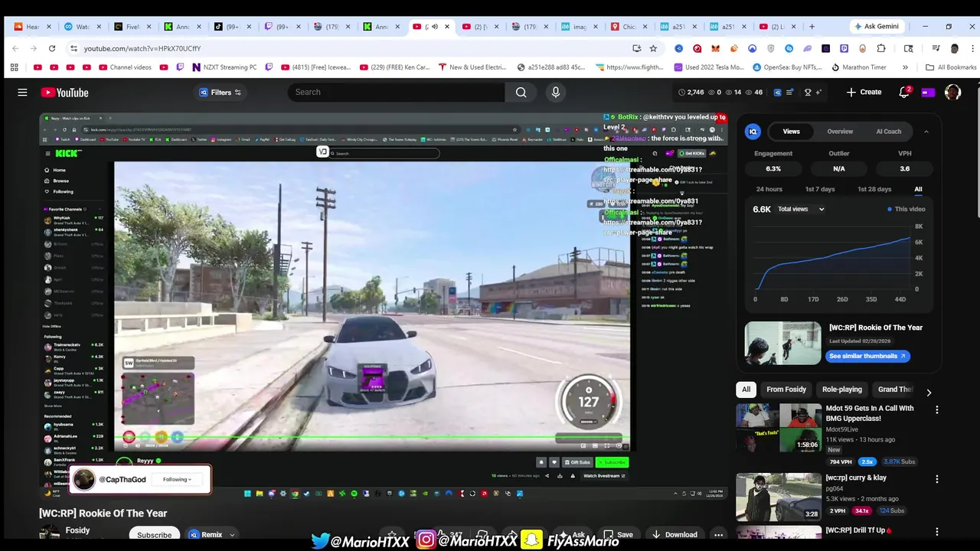Choose the 1st 28 days range
Image resolution: width=980 pixels, height=551 pixels.
pos(874,189)
